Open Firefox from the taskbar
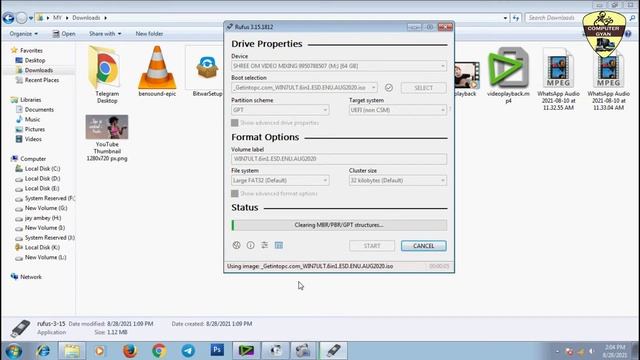640x360 pixels. point(130,351)
